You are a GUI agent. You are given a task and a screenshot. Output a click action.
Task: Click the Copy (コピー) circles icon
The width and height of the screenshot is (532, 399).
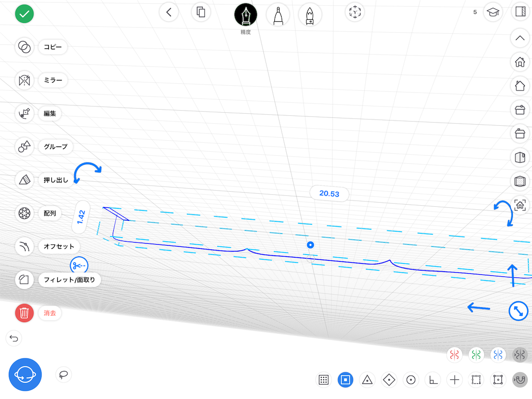(24, 47)
